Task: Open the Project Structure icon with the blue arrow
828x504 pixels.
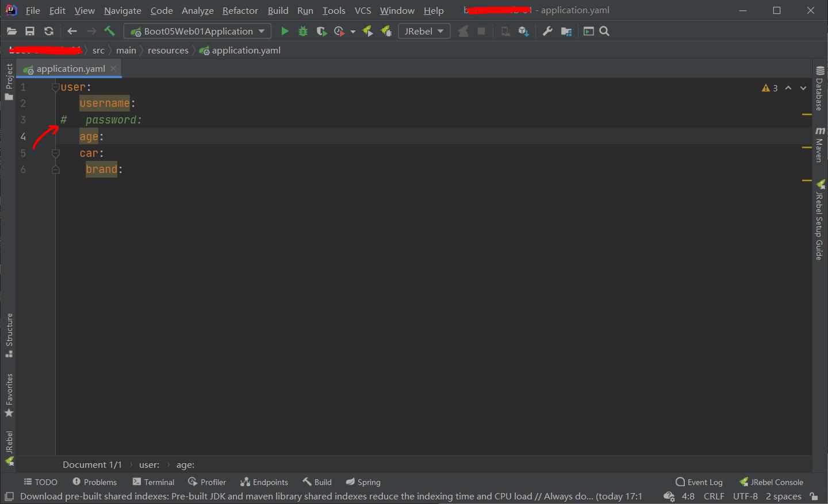Action: coord(523,32)
